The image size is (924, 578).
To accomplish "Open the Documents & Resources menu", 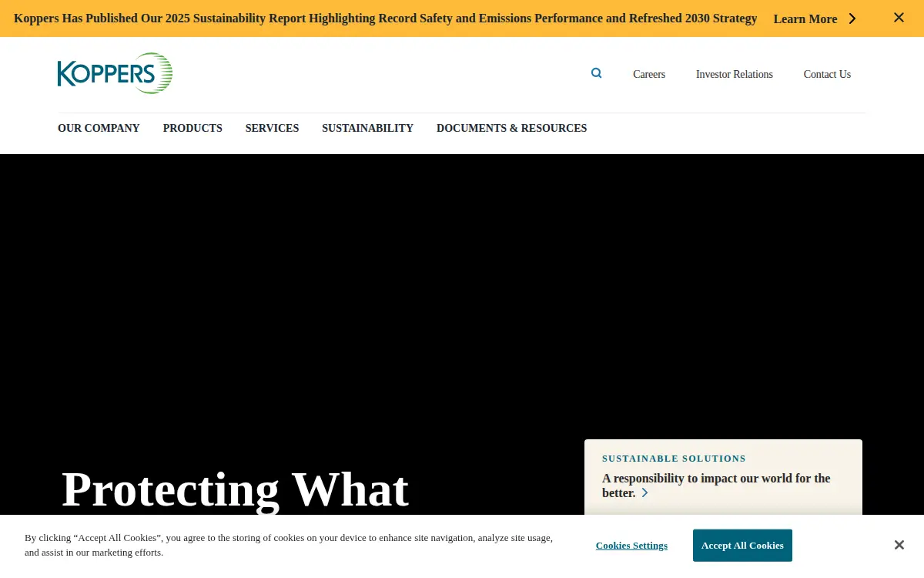I will (511, 128).
